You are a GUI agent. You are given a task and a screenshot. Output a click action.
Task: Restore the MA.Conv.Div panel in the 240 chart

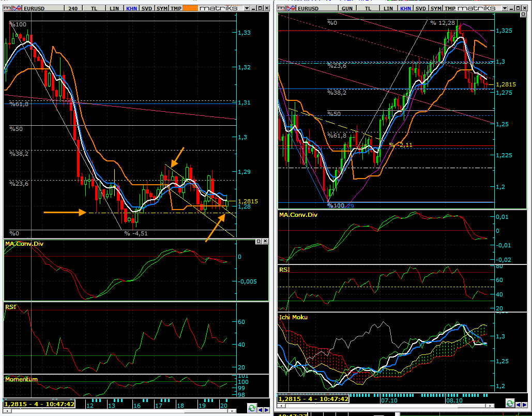click(259, 242)
